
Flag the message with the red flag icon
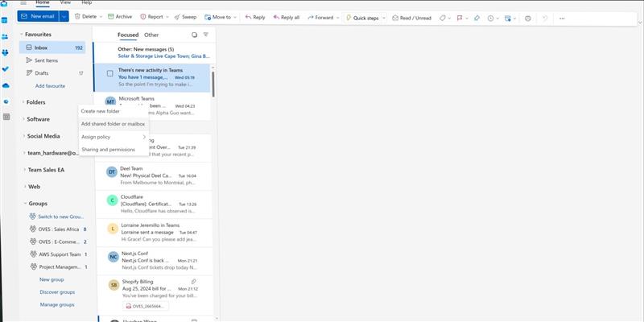click(460, 18)
